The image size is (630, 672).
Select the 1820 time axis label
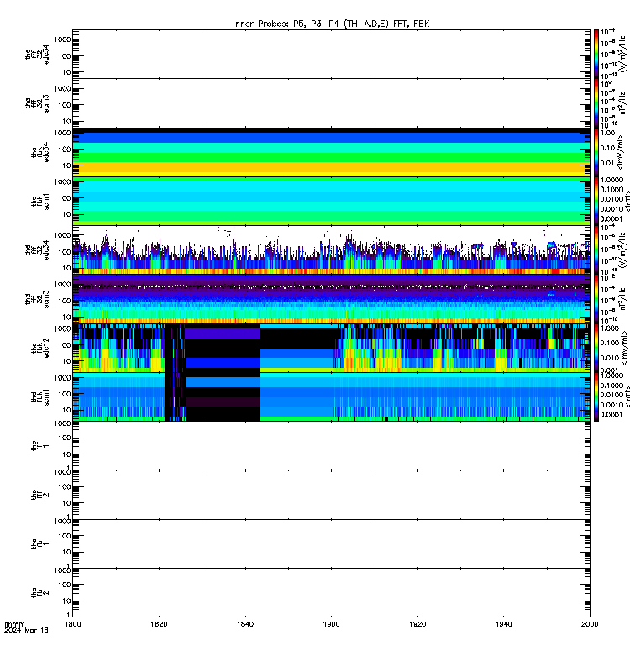pos(159,624)
